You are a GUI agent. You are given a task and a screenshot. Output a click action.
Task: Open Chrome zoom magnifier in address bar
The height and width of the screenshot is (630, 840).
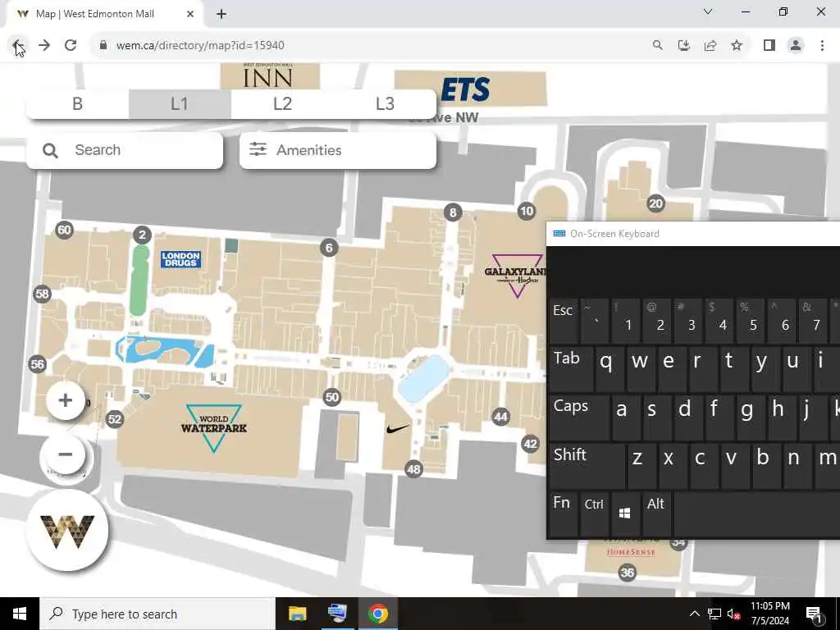point(657,46)
